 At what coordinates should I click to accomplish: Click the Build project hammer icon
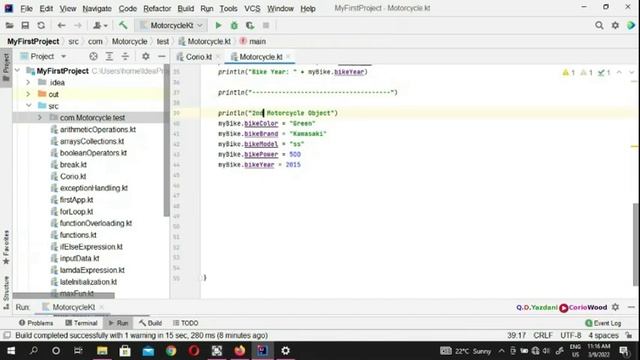pyautogui.click(x=123, y=25)
